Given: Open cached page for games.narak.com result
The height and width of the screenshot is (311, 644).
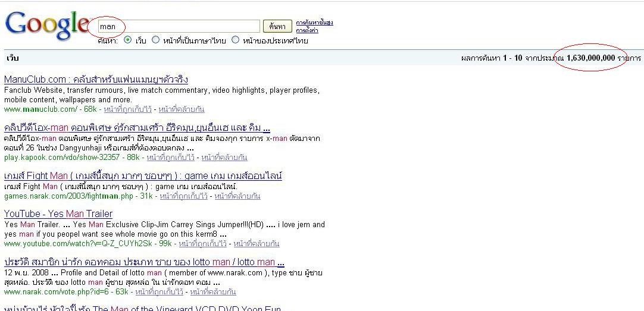Looking at the screenshot, I should click(183, 196).
